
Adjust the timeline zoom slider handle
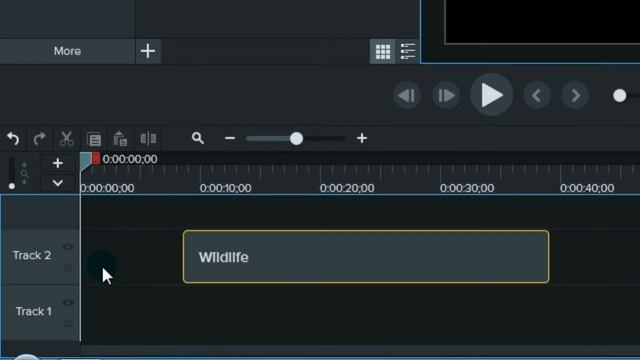click(x=296, y=138)
